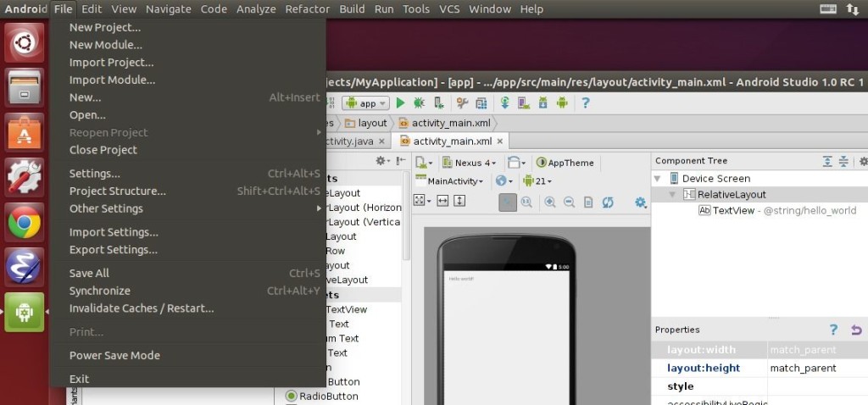
Task: Open SDK Manager toolbar icon
Action: (x=543, y=103)
